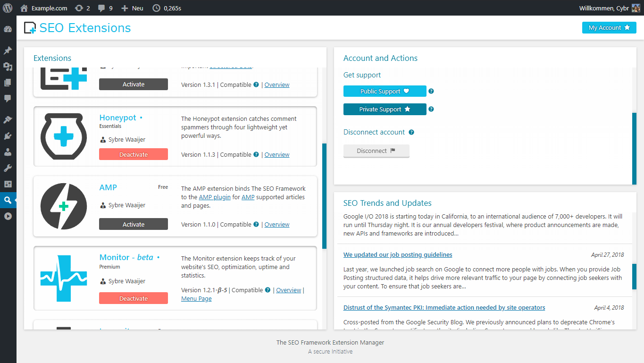644x363 pixels.
Task: Activate the AMP extension
Action: click(134, 224)
